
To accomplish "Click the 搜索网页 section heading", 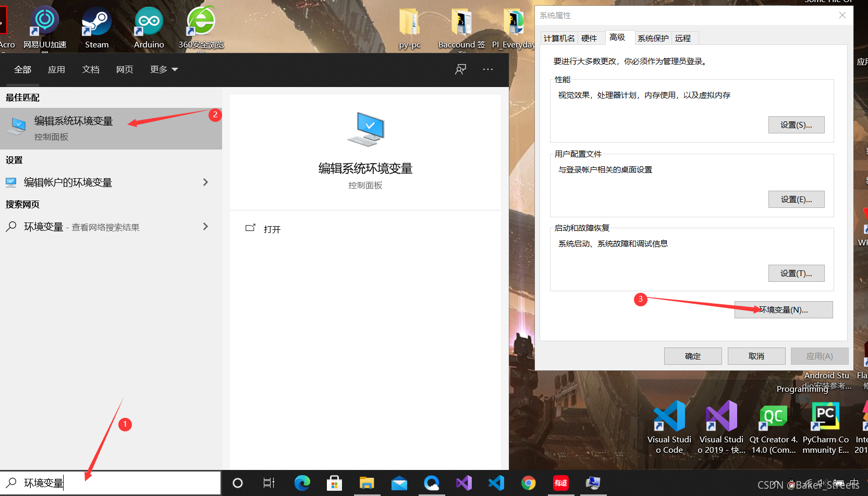I will coord(22,204).
